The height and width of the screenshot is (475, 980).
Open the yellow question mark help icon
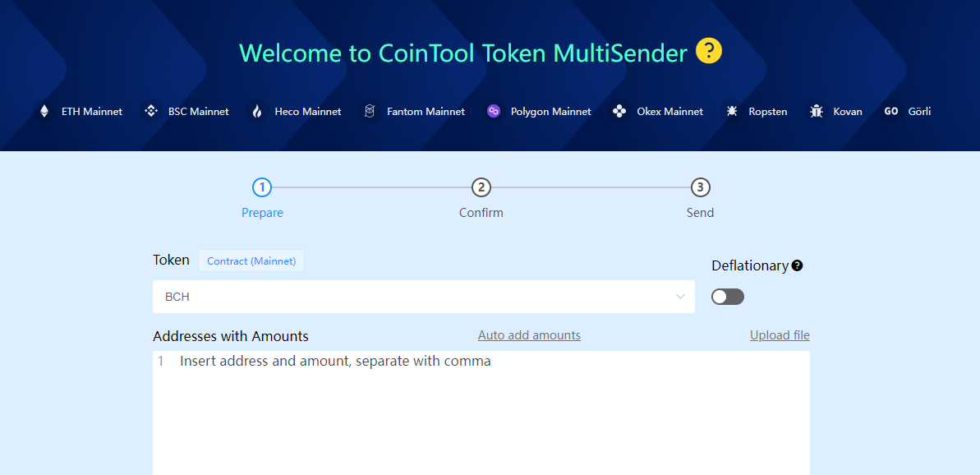[709, 51]
